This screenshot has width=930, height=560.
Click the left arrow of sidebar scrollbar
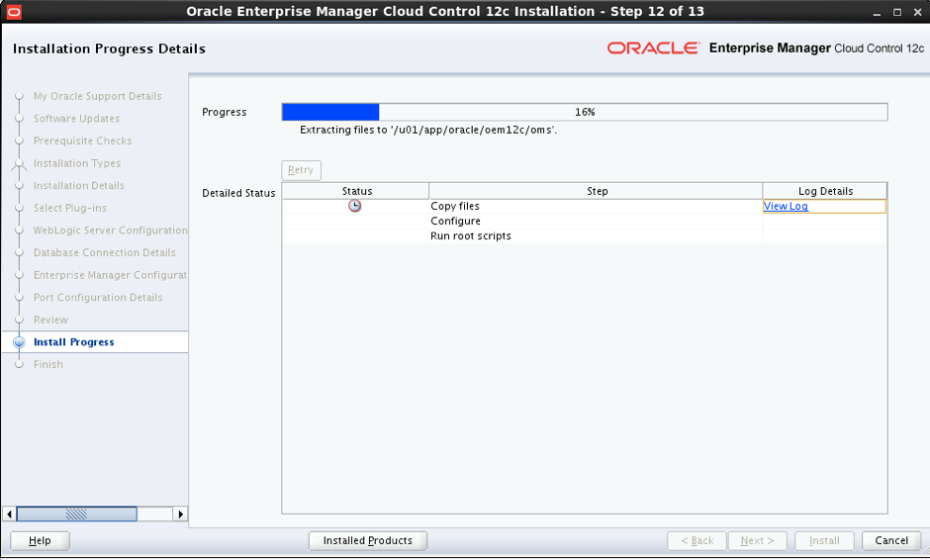click(x=10, y=513)
